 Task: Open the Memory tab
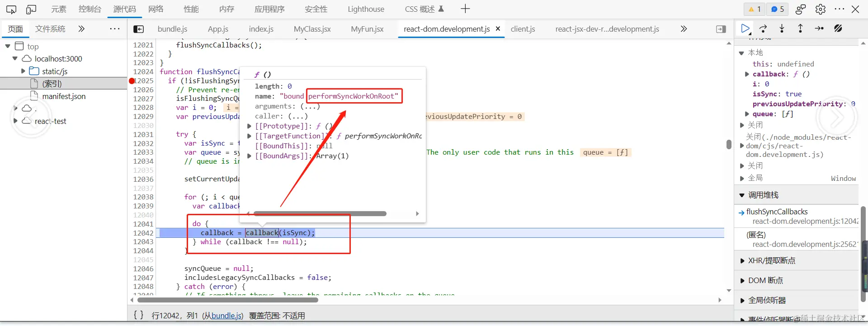(x=226, y=9)
